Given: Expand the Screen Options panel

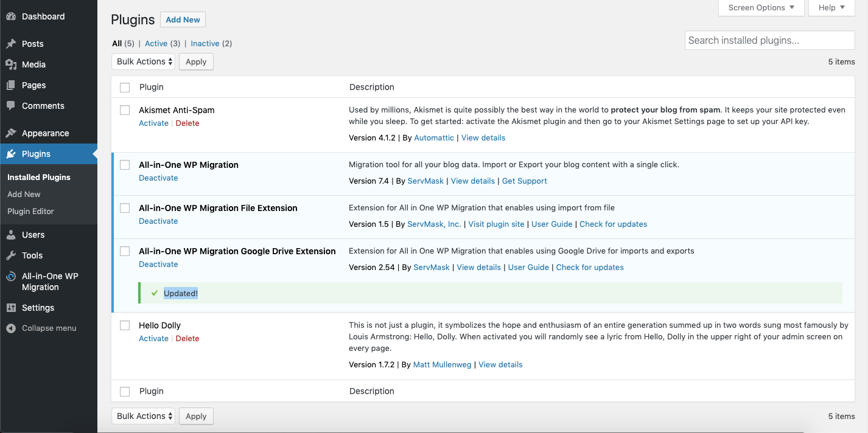Looking at the screenshot, I should (x=761, y=8).
